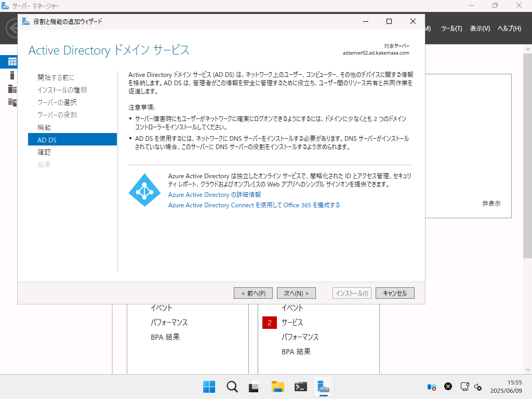Screen dimensions: 532x399
Task: Click the black X tray icon
Action: coord(448,387)
